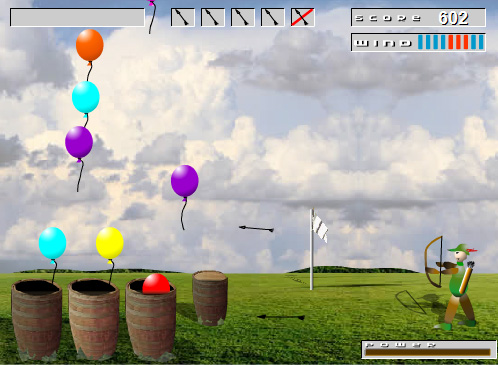This screenshot has width=498, height=365.
Task: Click the arrow lying on the grass
Action: coord(281,317)
